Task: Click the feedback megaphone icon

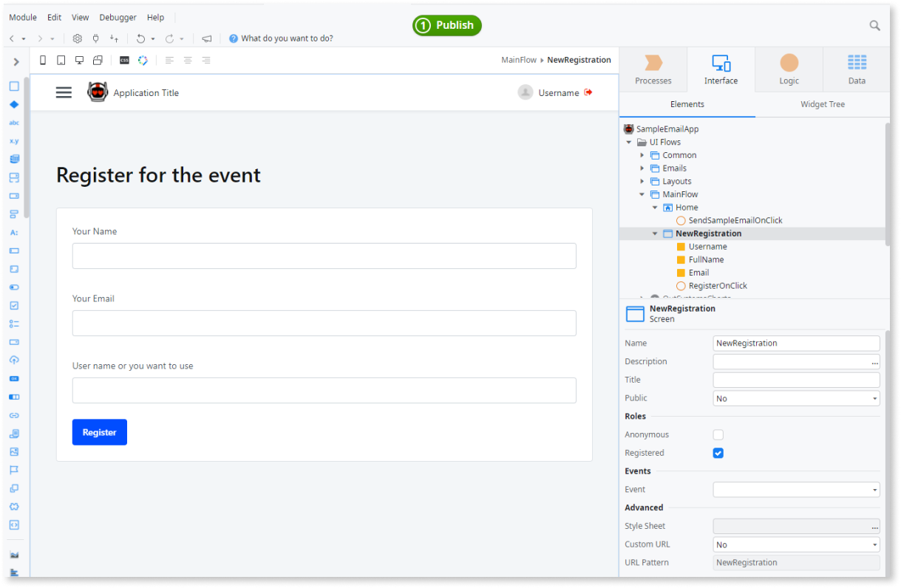Action: pyautogui.click(x=206, y=38)
